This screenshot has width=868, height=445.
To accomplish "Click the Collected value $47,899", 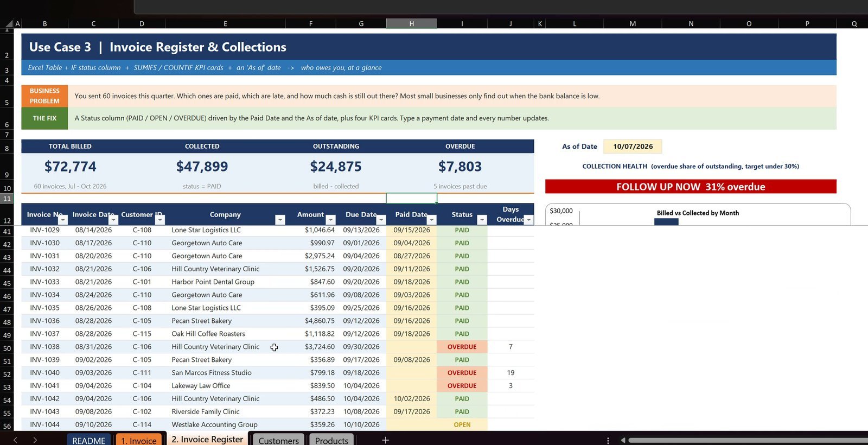I will (202, 167).
